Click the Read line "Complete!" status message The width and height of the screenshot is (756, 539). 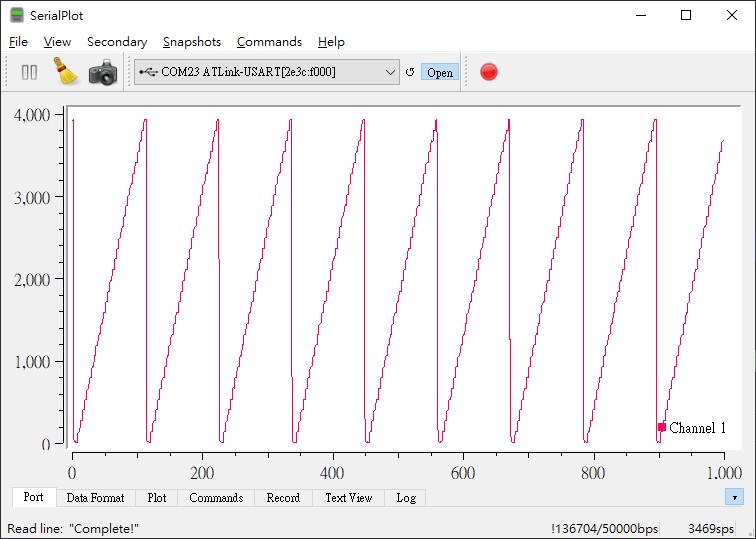coord(73,529)
